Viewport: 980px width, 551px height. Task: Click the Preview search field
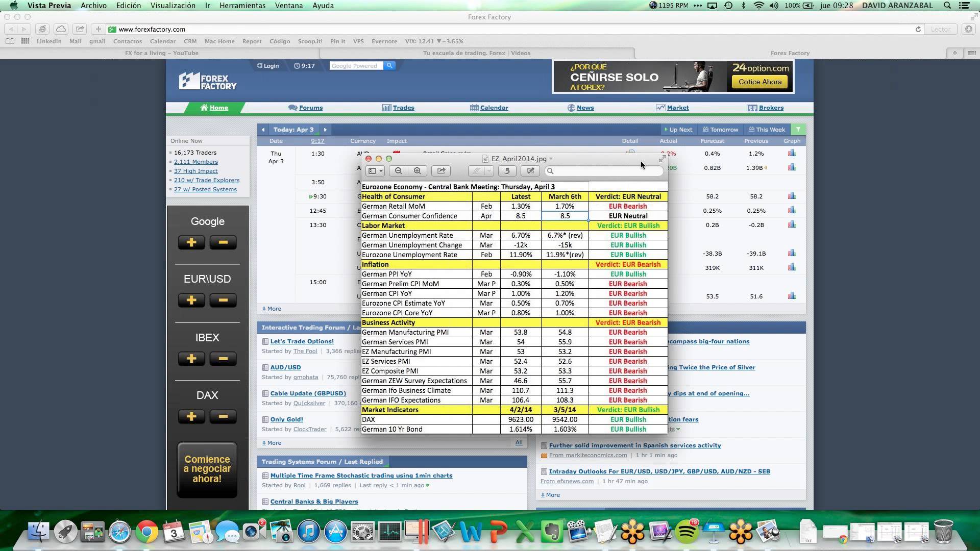(x=605, y=171)
